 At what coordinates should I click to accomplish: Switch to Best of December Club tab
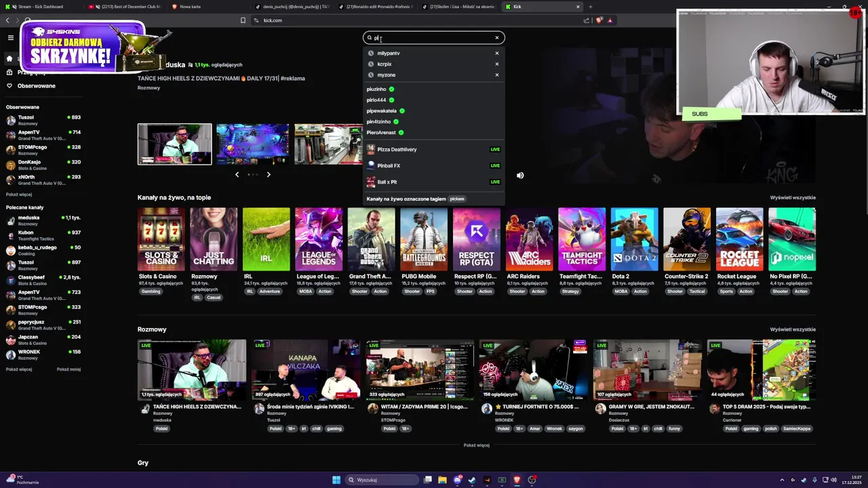point(125,7)
